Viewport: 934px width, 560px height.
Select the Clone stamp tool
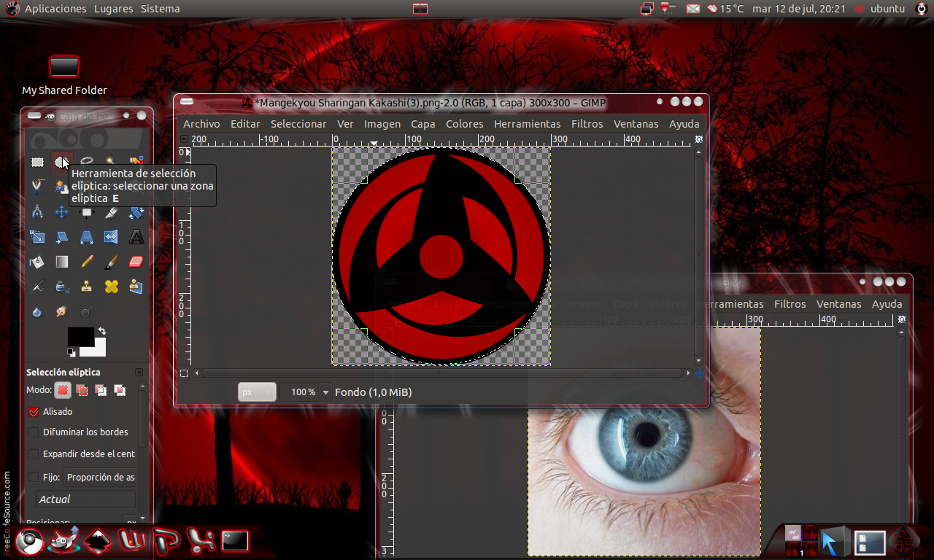87,287
